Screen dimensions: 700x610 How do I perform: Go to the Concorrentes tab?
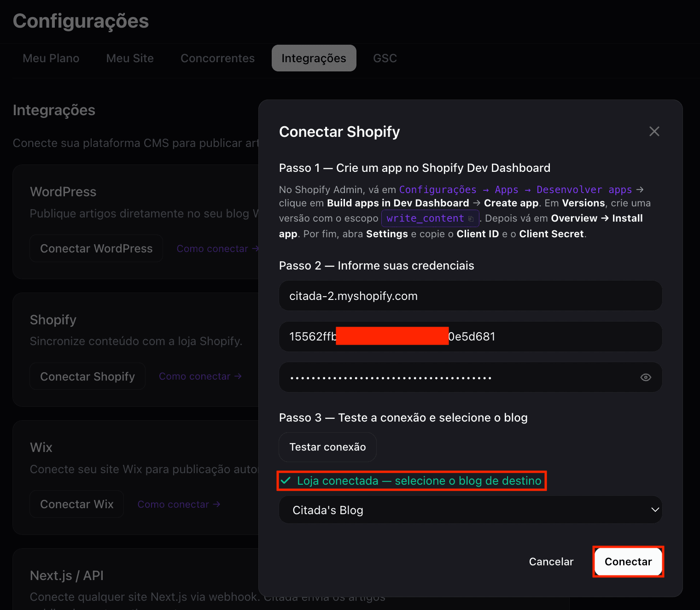217,58
